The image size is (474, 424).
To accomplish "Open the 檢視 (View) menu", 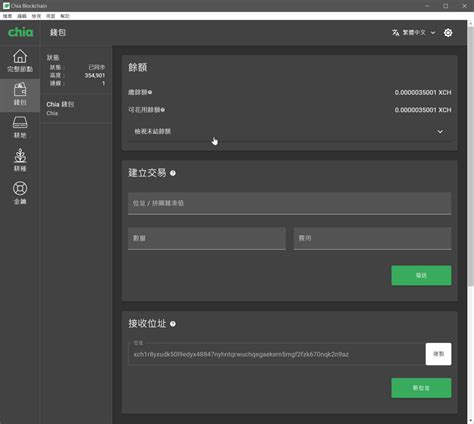I will [x=36, y=16].
